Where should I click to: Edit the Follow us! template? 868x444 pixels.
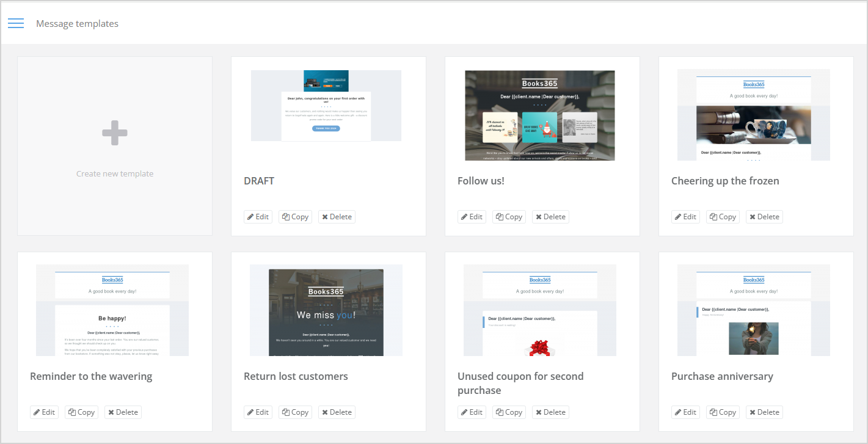click(x=472, y=217)
